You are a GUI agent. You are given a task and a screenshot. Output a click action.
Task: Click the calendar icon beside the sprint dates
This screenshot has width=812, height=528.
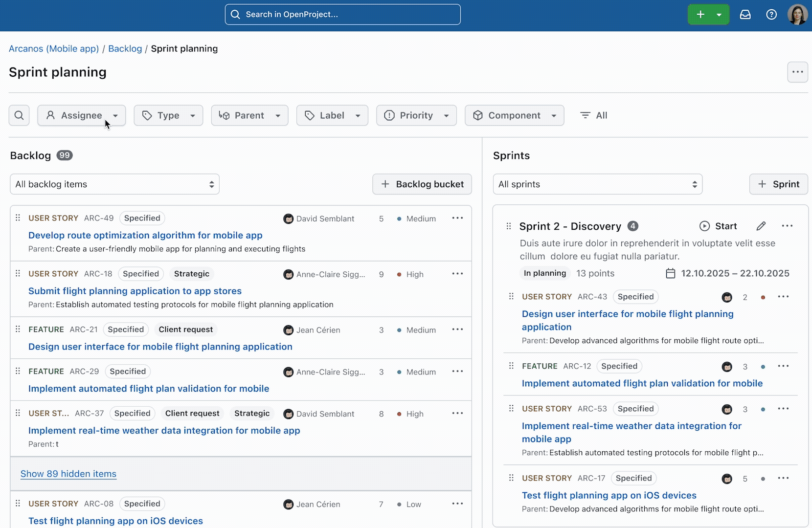click(x=670, y=273)
